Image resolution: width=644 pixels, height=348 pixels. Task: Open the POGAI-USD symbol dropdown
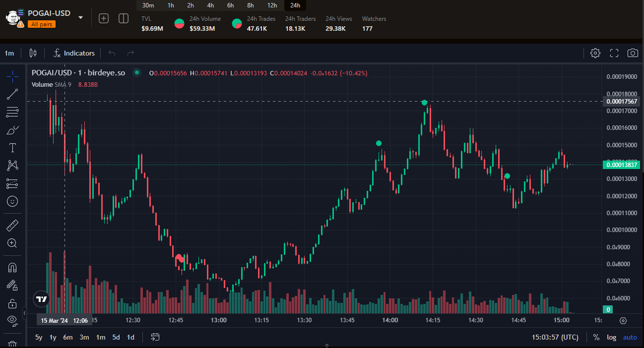pos(80,17)
